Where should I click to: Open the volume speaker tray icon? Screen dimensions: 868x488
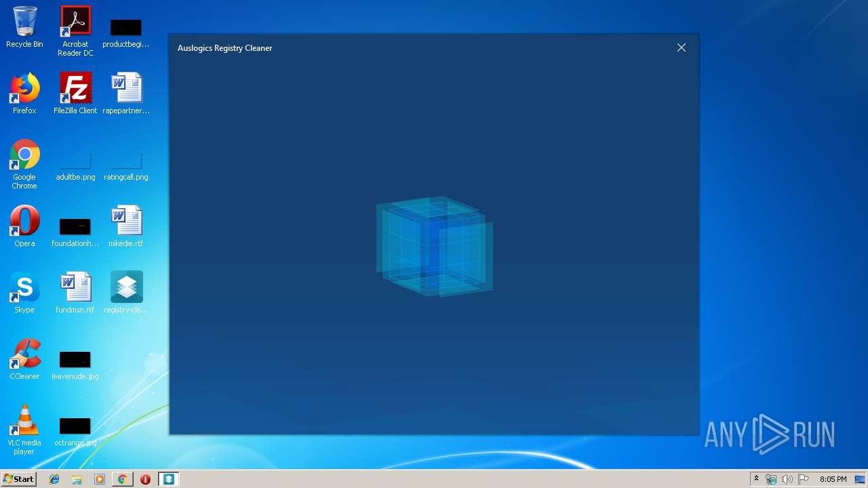[787, 479]
